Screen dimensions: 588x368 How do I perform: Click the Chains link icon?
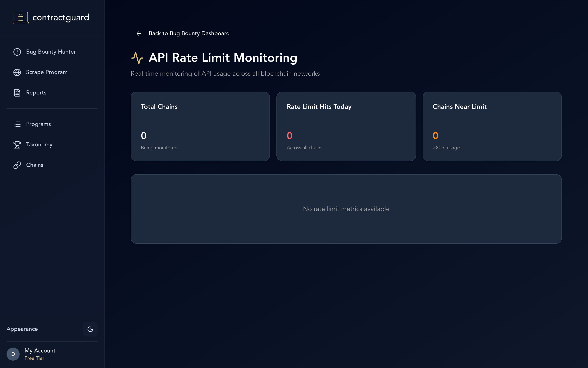[x=17, y=165]
